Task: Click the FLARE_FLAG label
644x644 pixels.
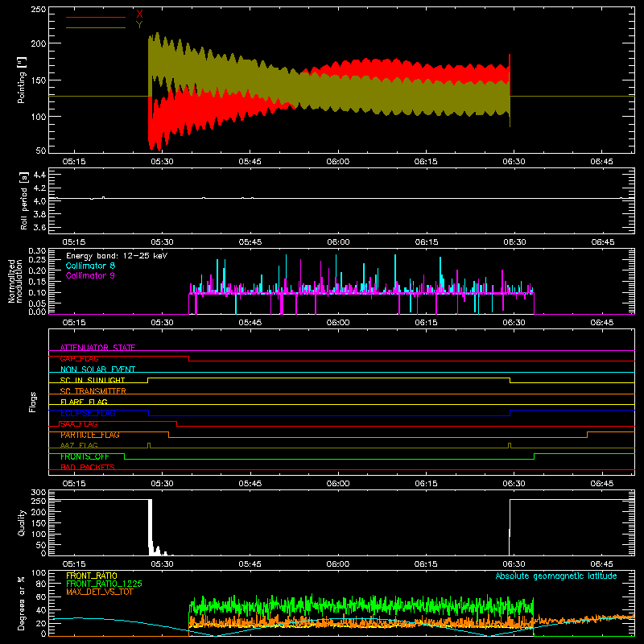Action: tap(84, 402)
